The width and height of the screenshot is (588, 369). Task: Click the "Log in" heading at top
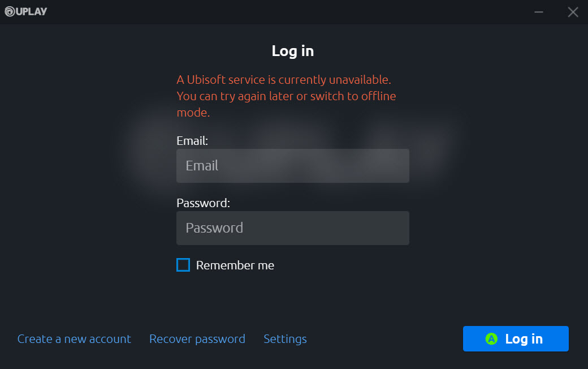click(x=292, y=51)
